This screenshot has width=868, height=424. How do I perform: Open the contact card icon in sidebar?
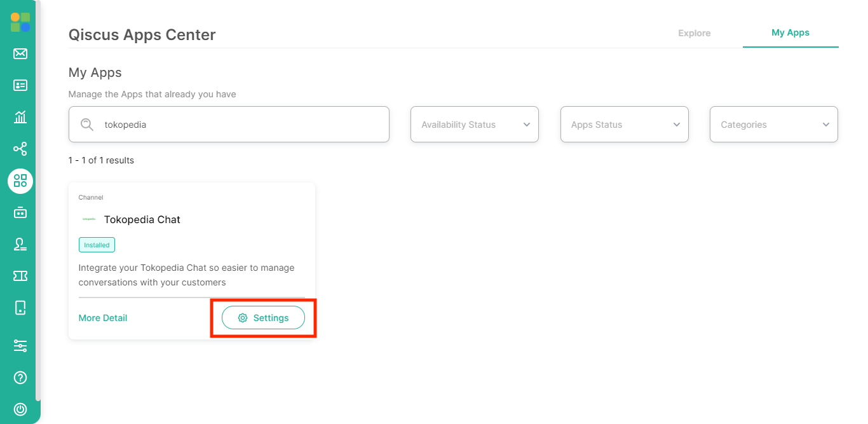[20, 85]
